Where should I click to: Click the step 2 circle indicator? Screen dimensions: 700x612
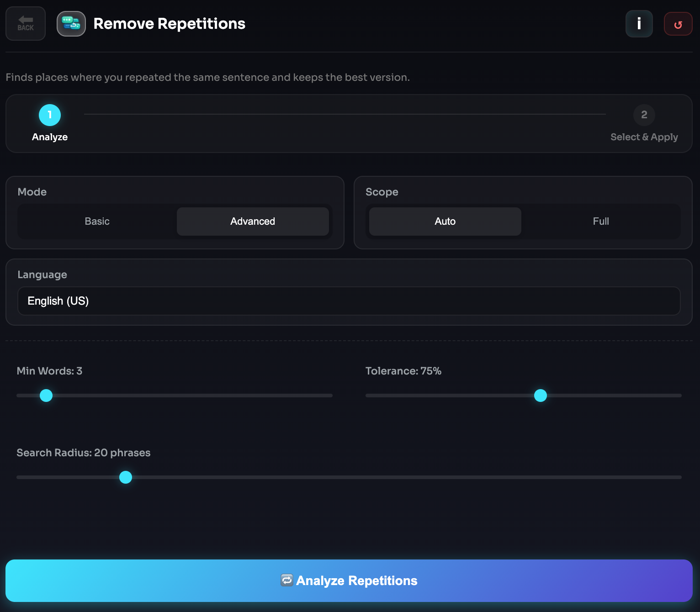point(644,115)
